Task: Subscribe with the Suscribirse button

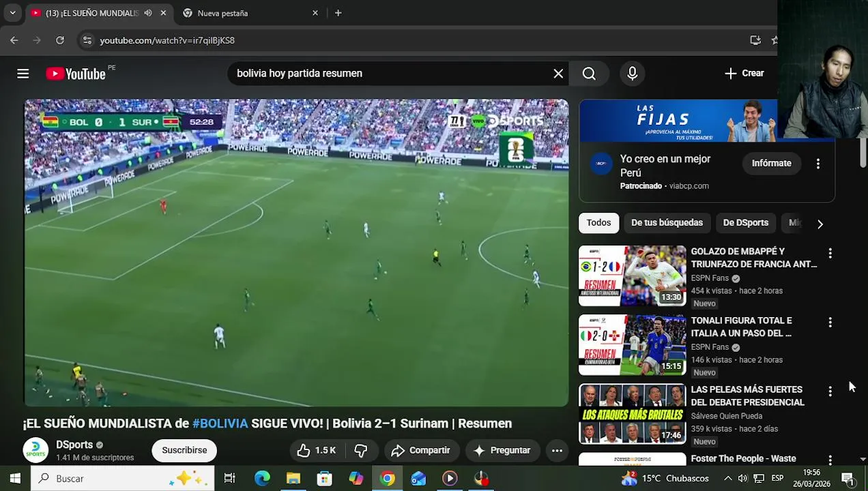Action: point(184,450)
